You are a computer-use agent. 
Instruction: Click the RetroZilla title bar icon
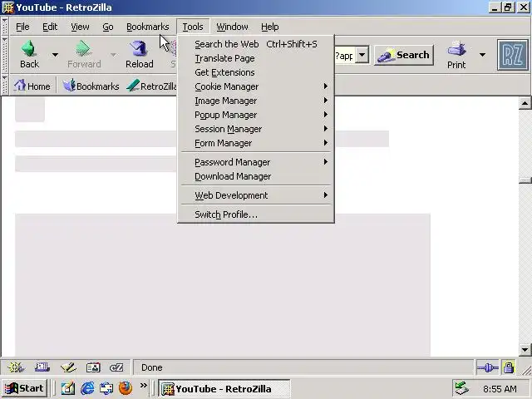point(7,7)
